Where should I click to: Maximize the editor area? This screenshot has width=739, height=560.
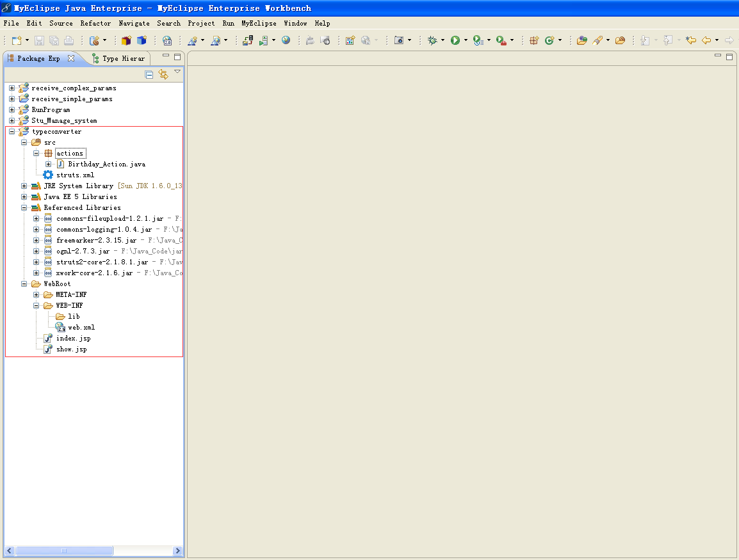point(729,57)
